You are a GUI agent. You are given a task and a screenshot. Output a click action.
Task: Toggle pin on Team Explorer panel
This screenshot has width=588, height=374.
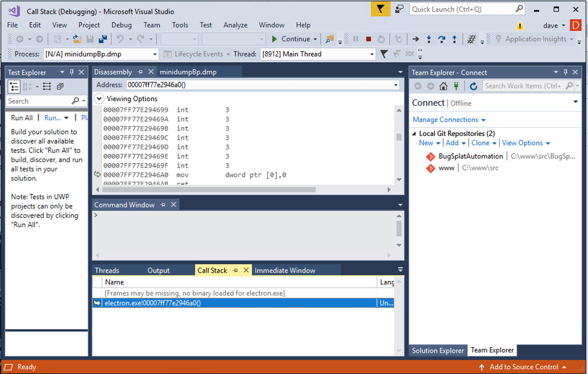(x=565, y=72)
